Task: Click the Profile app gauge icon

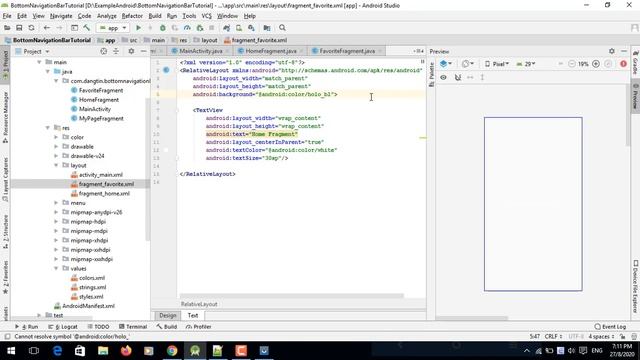Action: 187,28
